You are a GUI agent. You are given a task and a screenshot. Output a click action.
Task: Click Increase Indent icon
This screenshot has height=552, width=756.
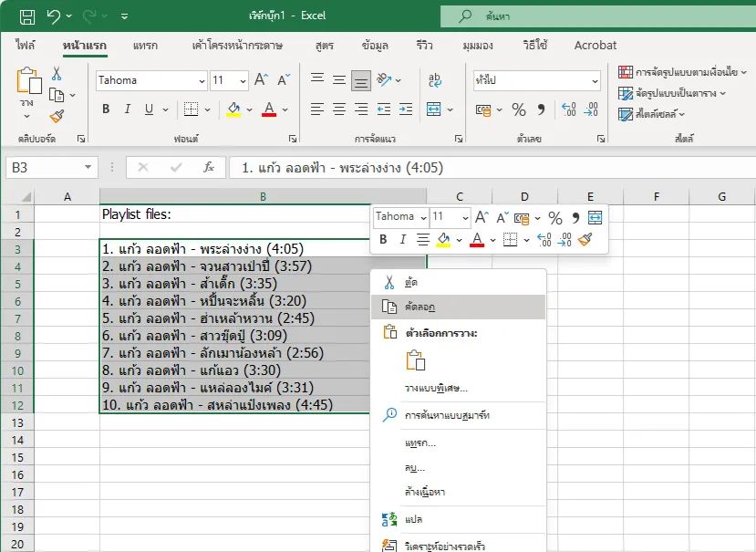point(406,109)
